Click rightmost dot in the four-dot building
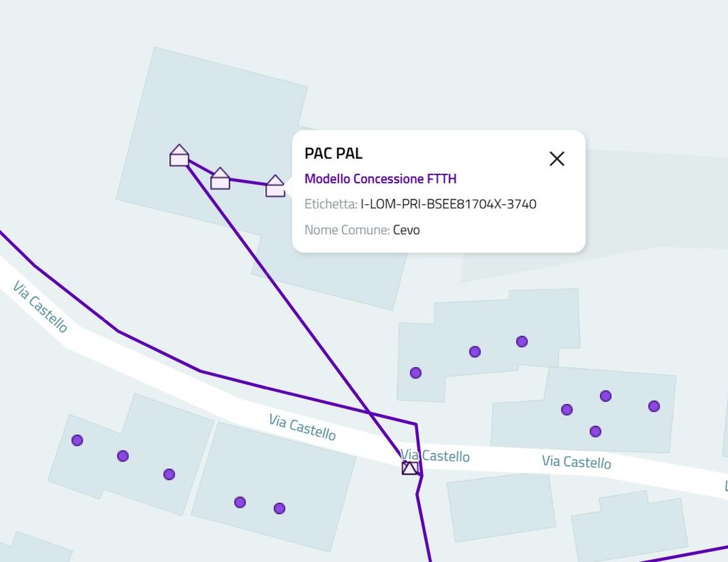The height and width of the screenshot is (562, 728). pyautogui.click(x=654, y=406)
